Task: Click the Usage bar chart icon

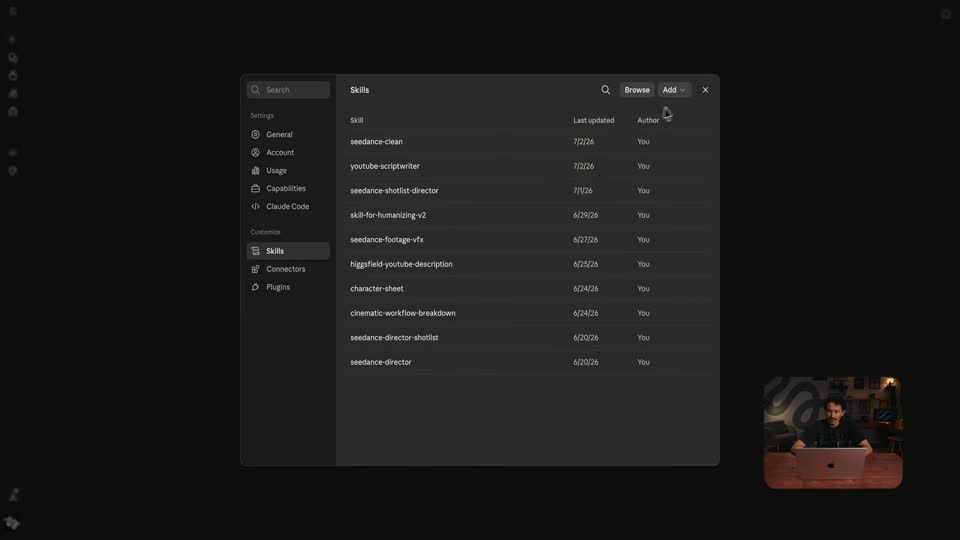Action: click(x=255, y=171)
